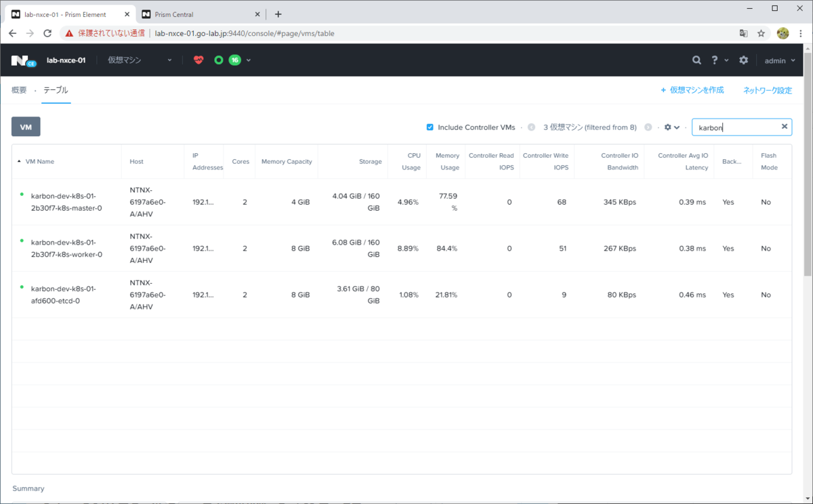The width and height of the screenshot is (813, 504).
Task: Click the green tasks circle icon
Action: [x=219, y=60]
